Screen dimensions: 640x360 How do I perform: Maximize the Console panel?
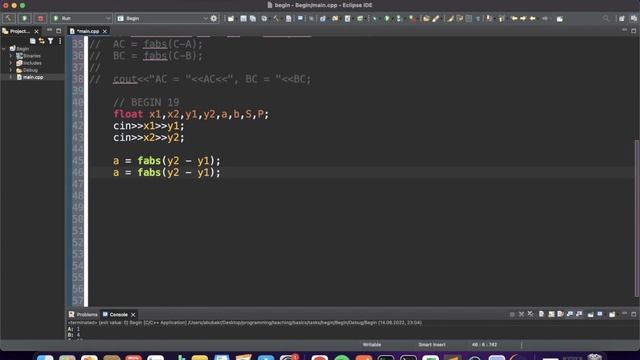(633, 314)
